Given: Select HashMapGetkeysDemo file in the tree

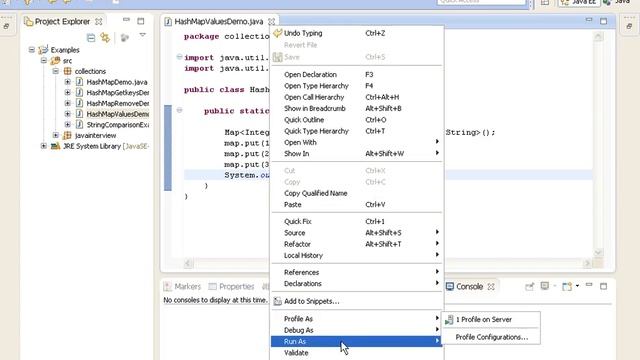Looking at the screenshot, I should coord(118,93).
